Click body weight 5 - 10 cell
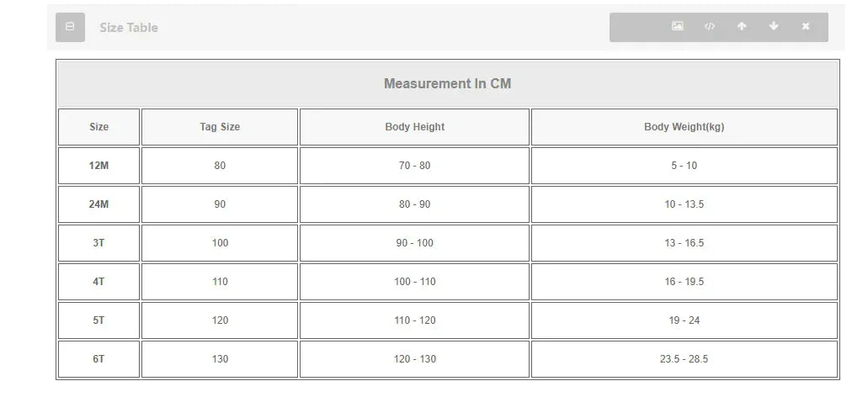This screenshot has width=868, height=397. click(684, 166)
